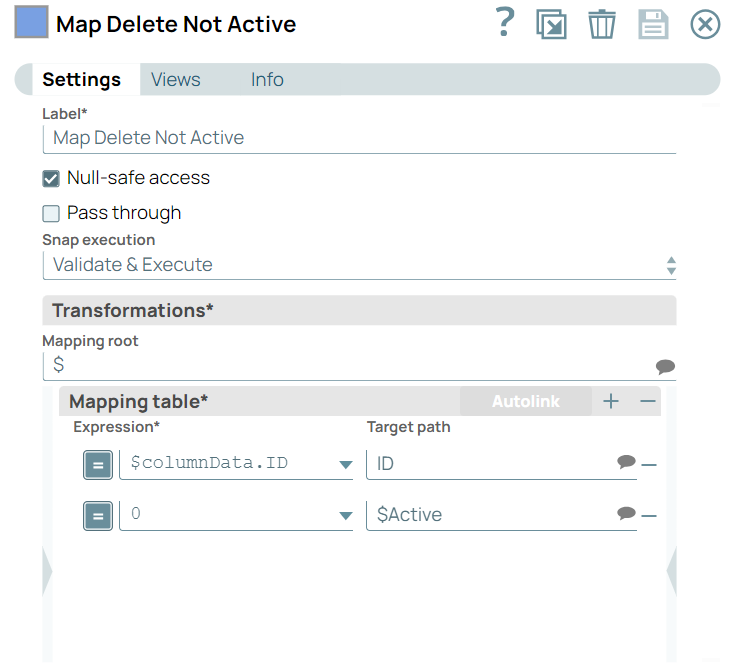Add a row with the plus icon

[611, 401]
